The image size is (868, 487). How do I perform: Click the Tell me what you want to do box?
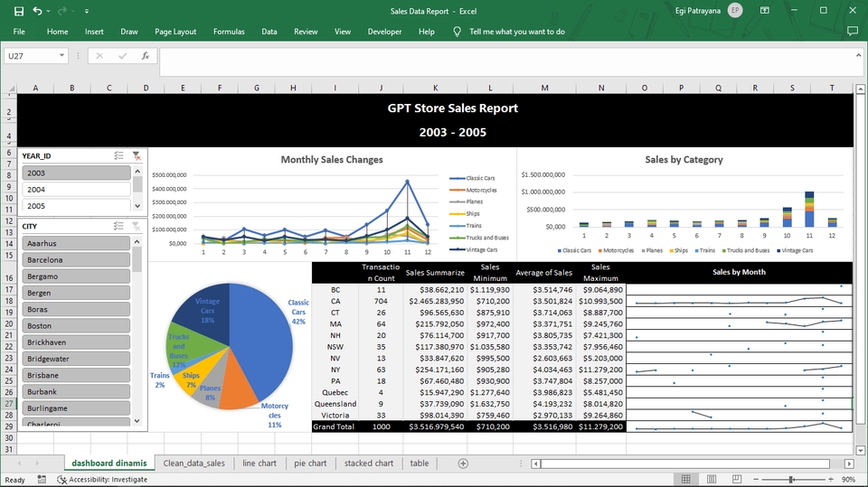516,32
